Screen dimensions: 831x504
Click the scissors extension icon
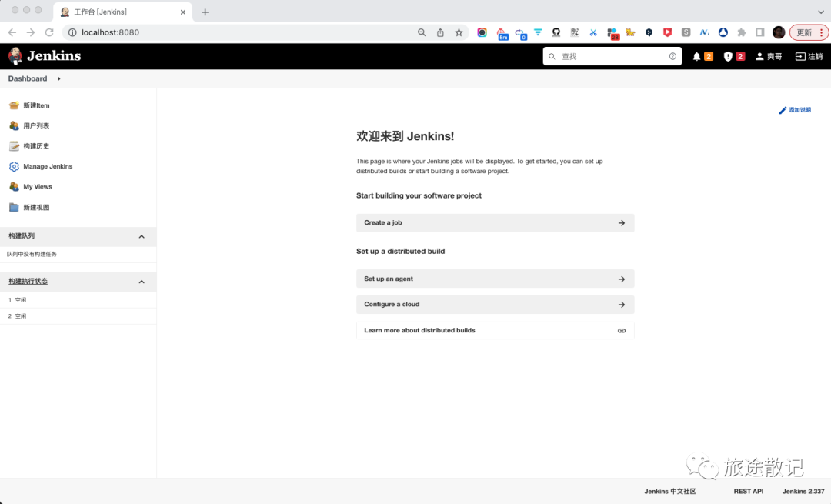tap(593, 32)
